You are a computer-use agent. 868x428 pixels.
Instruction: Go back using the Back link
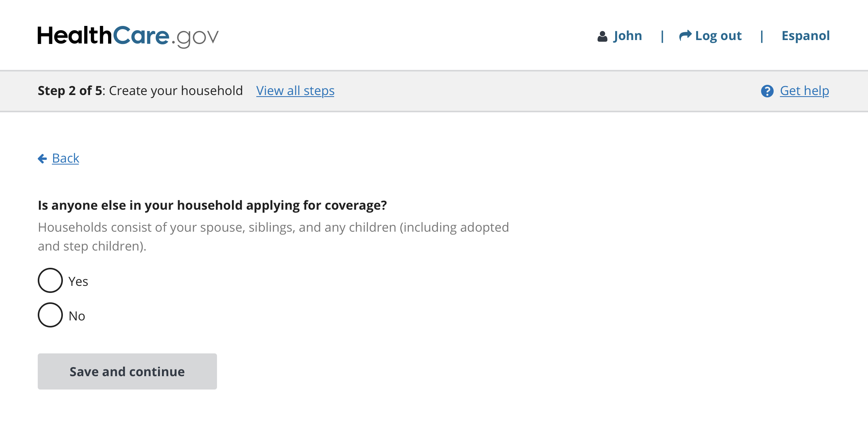tap(66, 158)
